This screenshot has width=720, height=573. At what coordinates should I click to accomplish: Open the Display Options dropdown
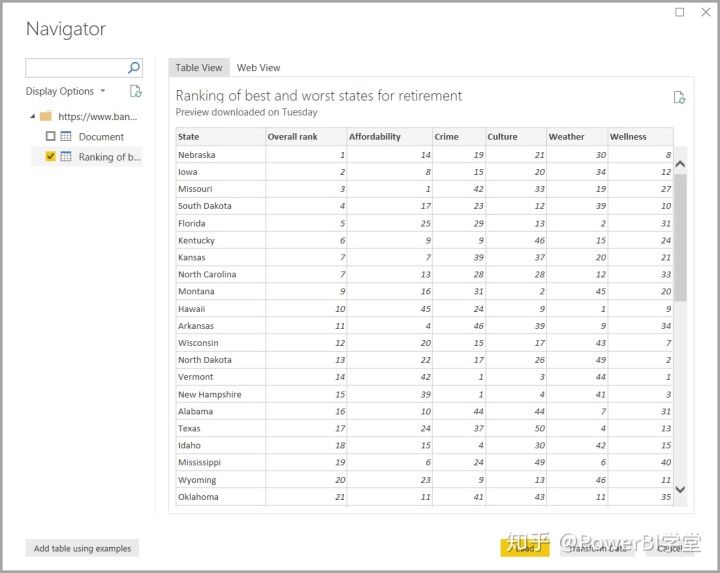point(66,91)
